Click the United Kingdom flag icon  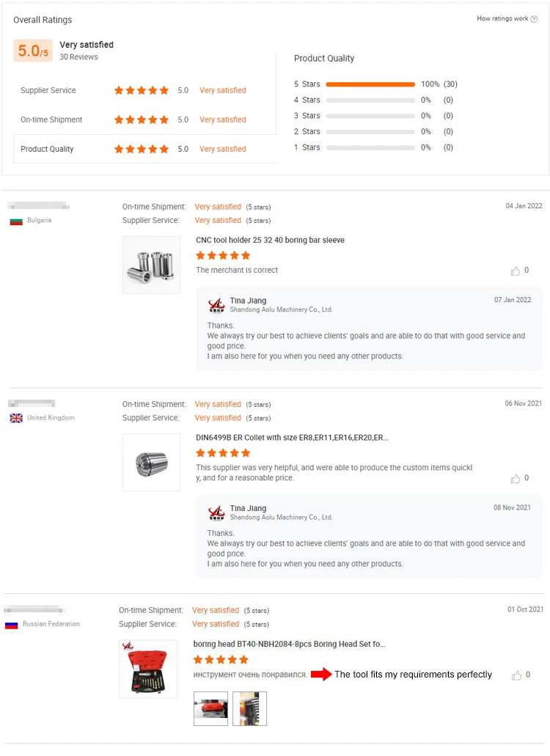tap(16, 418)
